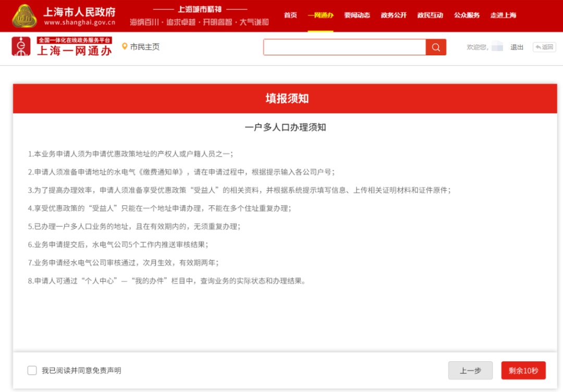The width and height of the screenshot is (563, 392).
Task: Click the 海纳百川·追求卓越 slogan line
Action: (199, 22)
